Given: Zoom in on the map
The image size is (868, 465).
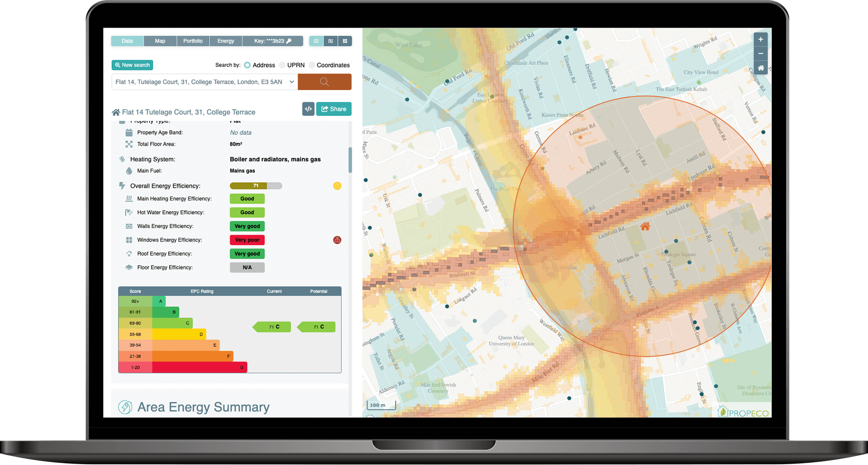Looking at the screenshot, I should pos(761,39).
